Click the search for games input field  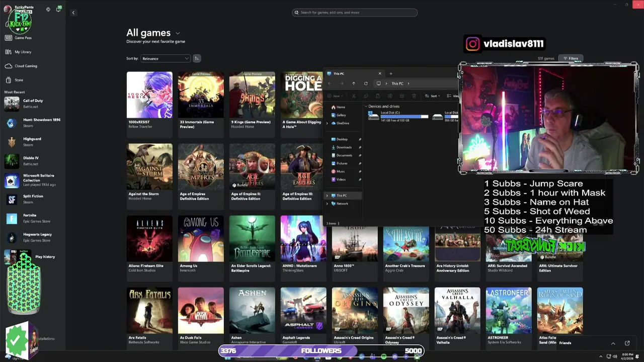pyautogui.click(x=355, y=13)
